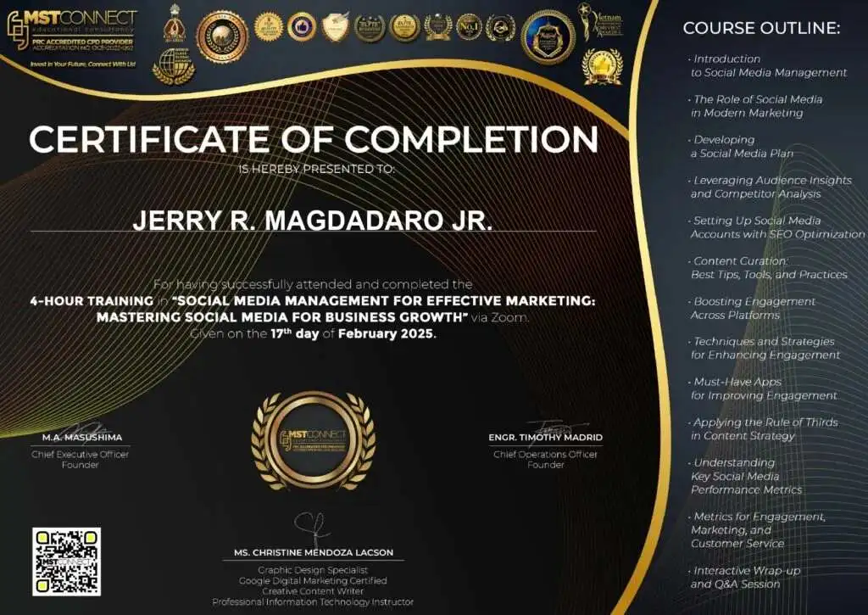Click 'Introduction to Social Media Management' outline item
The width and height of the screenshot is (868, 615).
tap(768, 65)
